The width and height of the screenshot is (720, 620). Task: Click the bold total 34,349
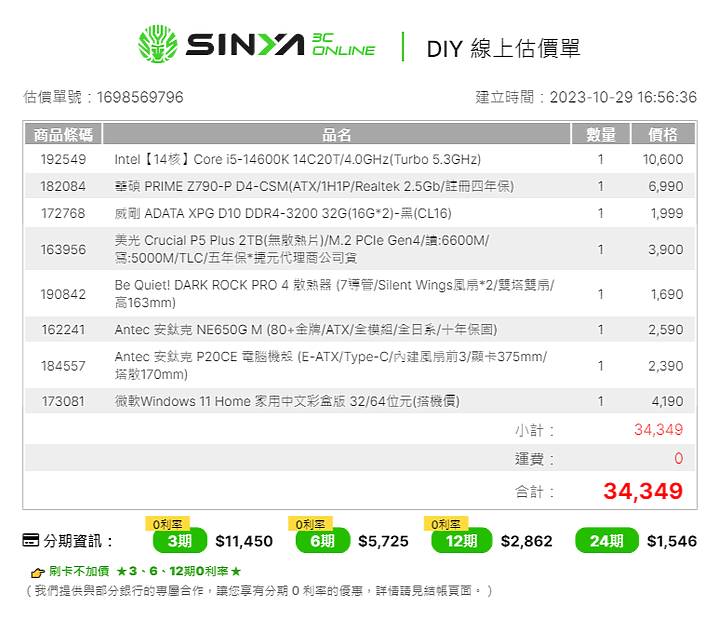click(643, 491)
